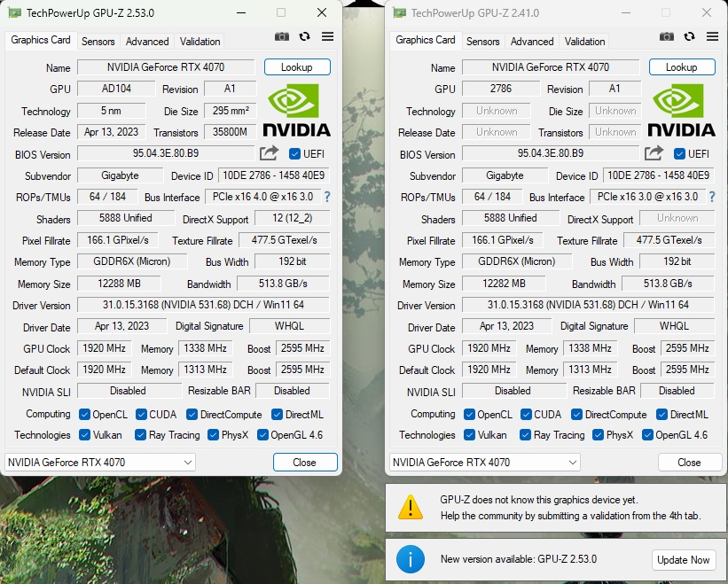Open GPU selector dropdown in GPU-Z 2.41.0
Viewport: 728px width, 584px height.
click(485, 462)
